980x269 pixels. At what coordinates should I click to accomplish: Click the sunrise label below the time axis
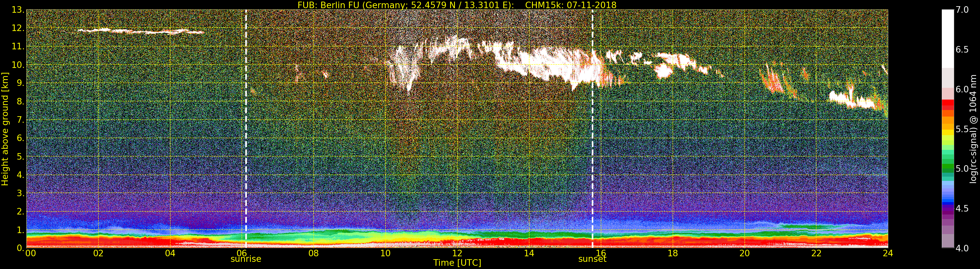pyautogui.click(x=246, y=259)
